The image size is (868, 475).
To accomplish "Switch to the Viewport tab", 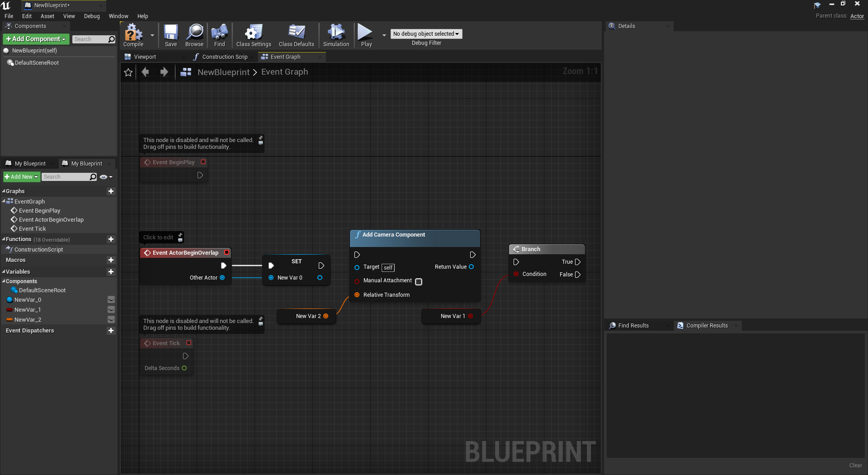I will point(145,57).
